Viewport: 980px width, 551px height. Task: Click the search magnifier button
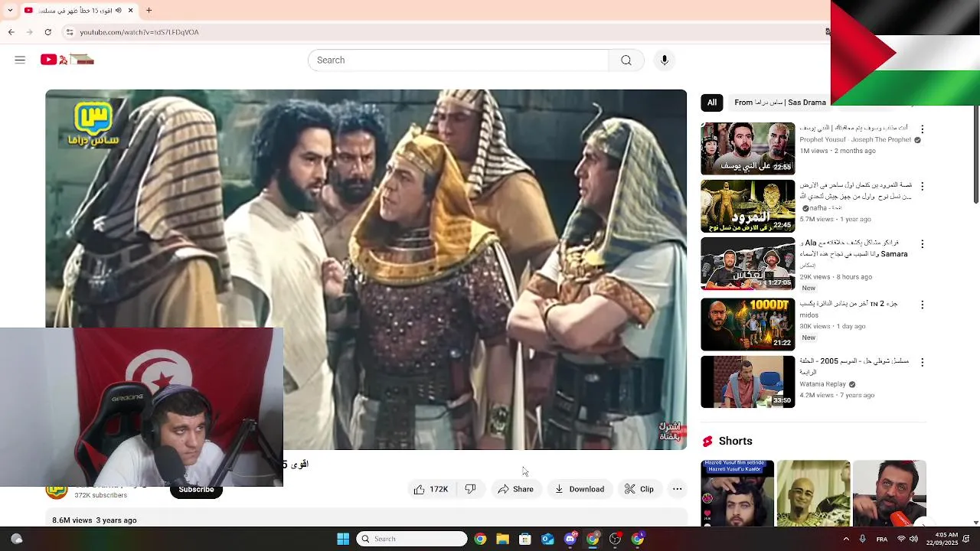pyautogui.click(x=626, y=60)
